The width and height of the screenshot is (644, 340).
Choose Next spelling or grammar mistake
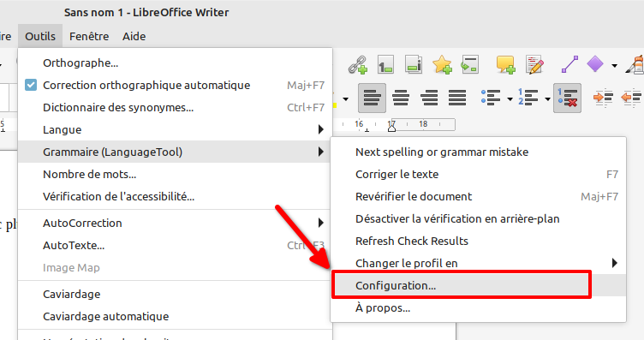479,152
